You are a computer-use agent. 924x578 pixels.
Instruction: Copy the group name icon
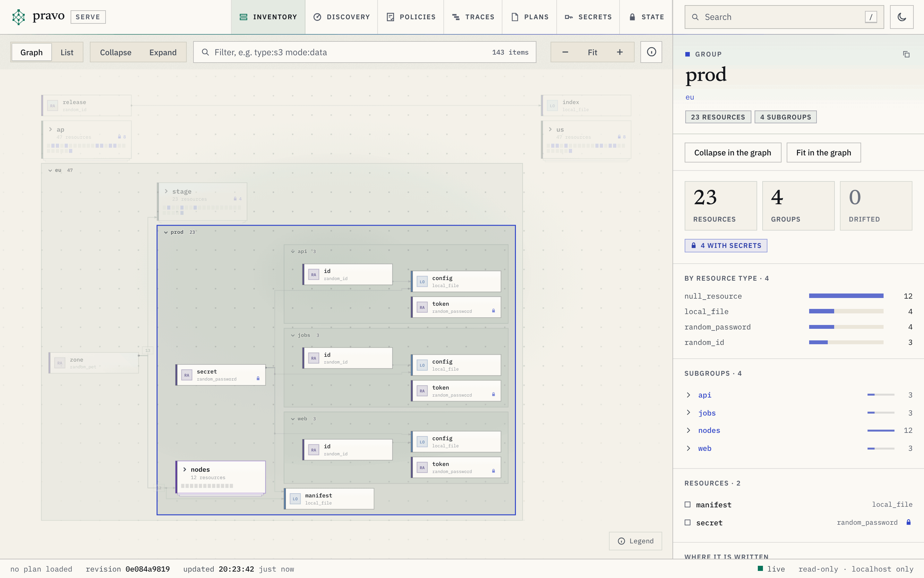pyautogui.click(x=906, y=54)
